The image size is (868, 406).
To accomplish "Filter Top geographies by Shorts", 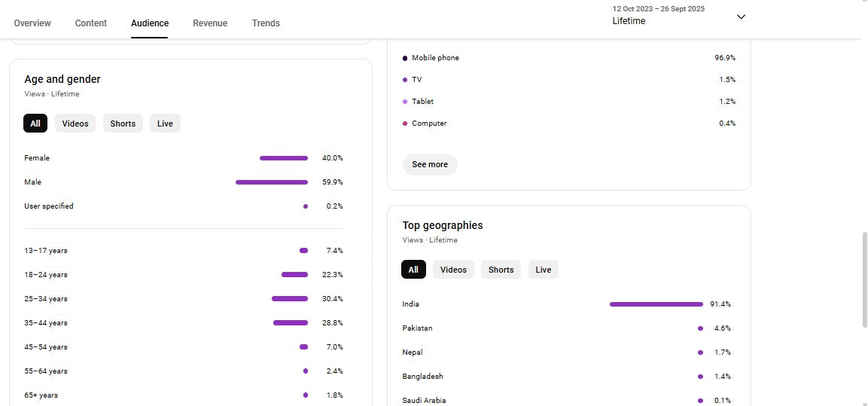I will click(x=501, y=270).
